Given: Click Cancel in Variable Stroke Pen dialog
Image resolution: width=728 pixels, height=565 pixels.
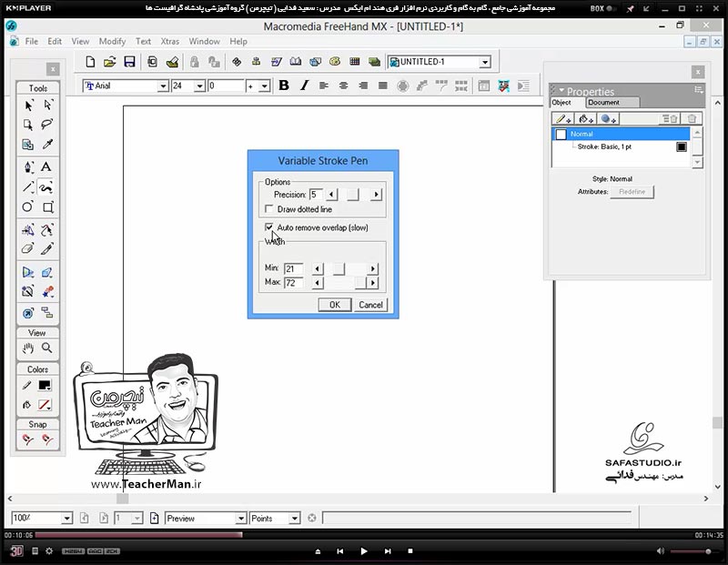Looking at the screenshot, I should [370, 305].
